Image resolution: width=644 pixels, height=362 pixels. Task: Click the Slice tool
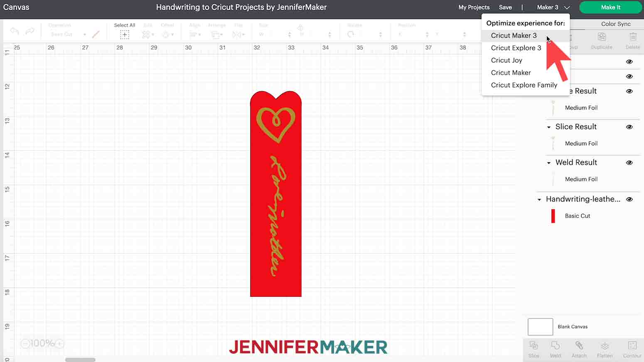(x=534, y=349)
